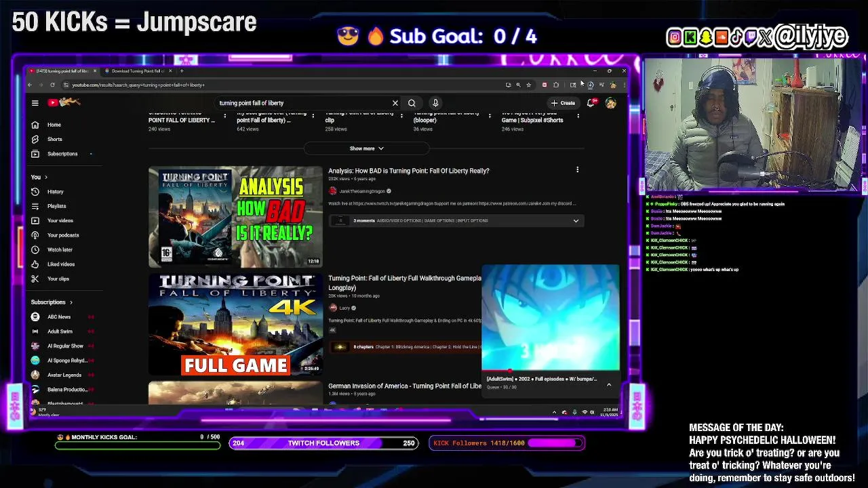Open more options for the Analysis video
The image size is (868, 488).
(x=577, y=170)
